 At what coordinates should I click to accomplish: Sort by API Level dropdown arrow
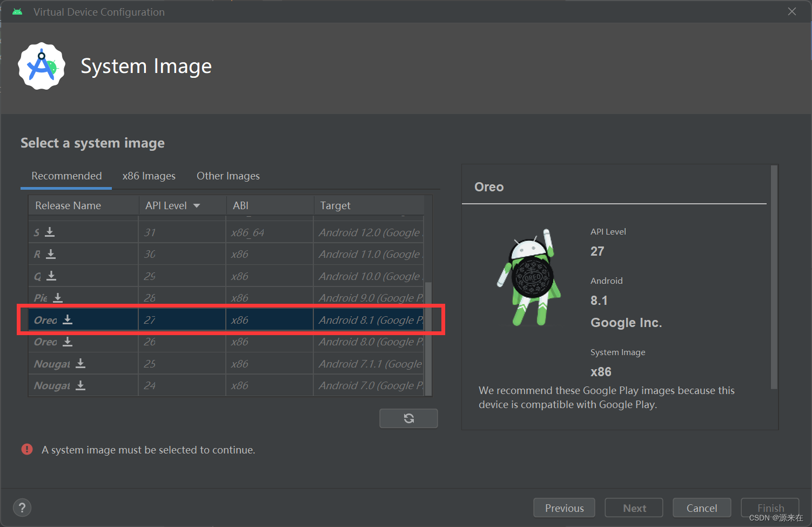[197, 205]
